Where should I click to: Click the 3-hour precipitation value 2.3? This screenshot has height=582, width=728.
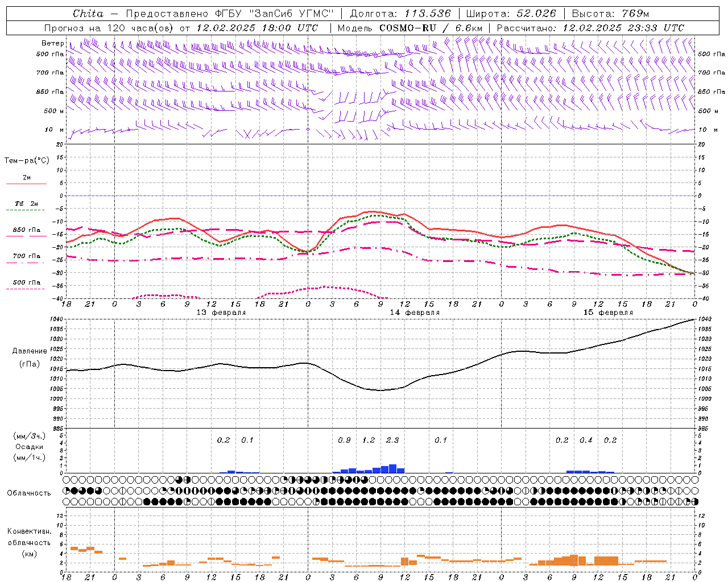pos(392,440)
